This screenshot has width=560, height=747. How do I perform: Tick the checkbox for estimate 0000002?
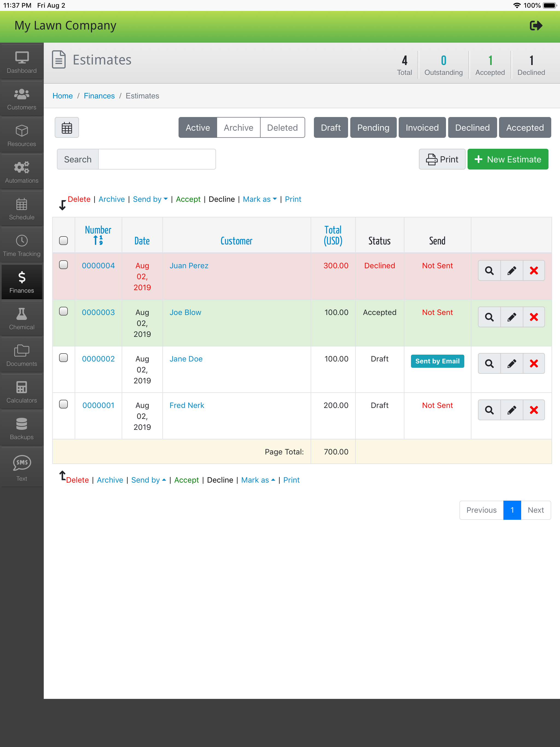point(63,358)
